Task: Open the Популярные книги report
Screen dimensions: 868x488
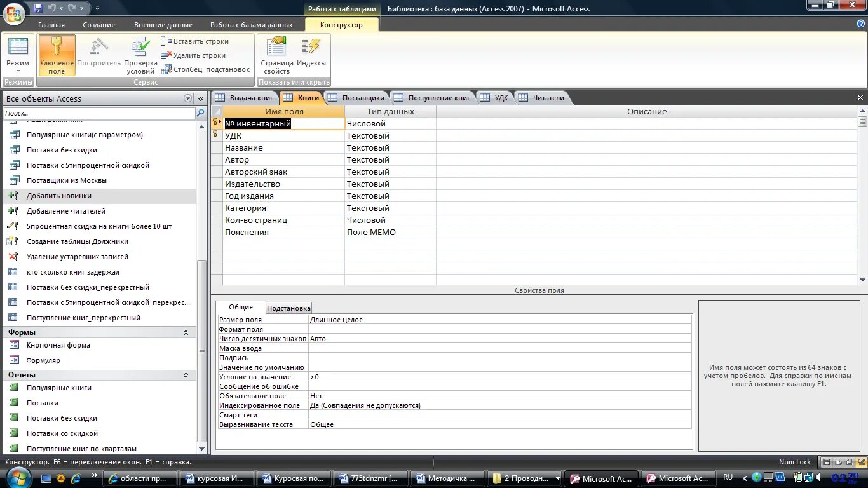Action: pos(59,388)
